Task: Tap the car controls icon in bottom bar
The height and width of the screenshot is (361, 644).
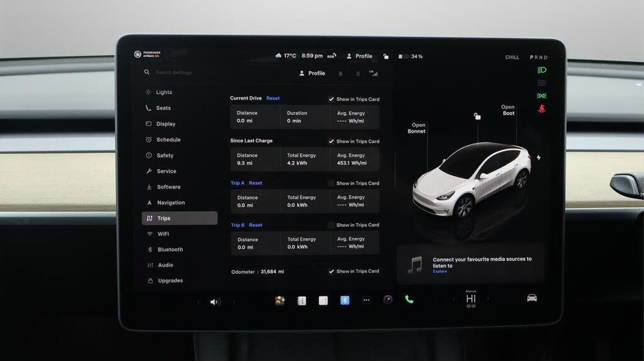Action: pyautogui.click(x=532, y=298)
